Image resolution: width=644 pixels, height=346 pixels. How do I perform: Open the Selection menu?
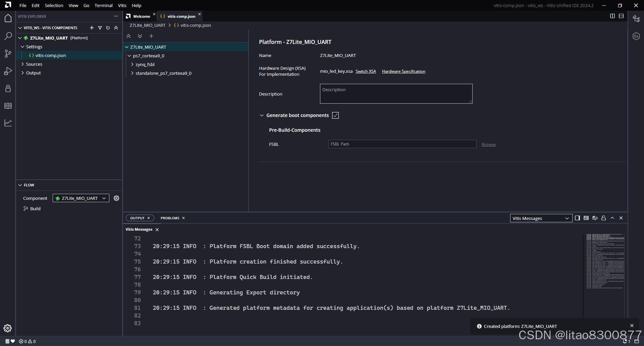point(54,5)
